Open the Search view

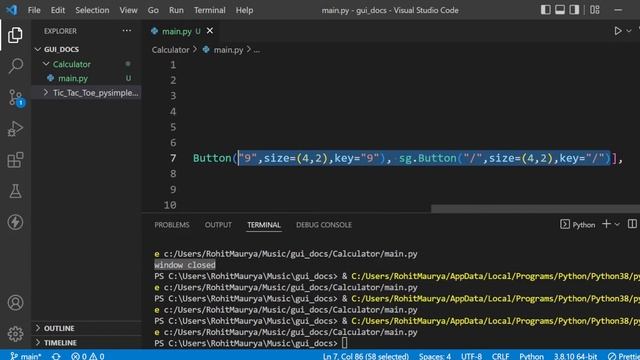point(15,66)
